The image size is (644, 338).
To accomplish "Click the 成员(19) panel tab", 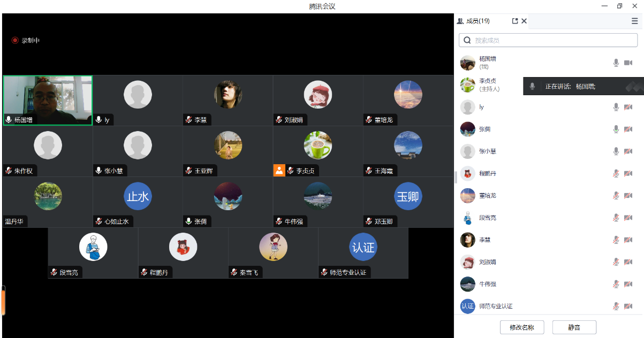I will tap(473, 21).
